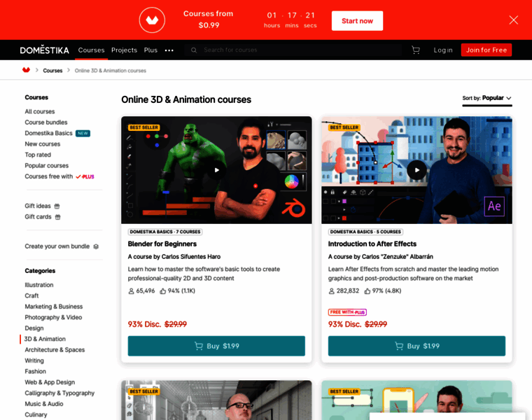The height and width of the screenshot is (420, 532).
Task: Open the Domestika home logo
Action: click(x=44, y=50)
